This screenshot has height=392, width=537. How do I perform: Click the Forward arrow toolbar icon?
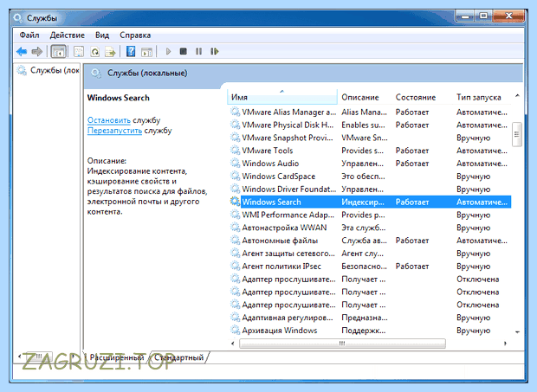[37, 52]
